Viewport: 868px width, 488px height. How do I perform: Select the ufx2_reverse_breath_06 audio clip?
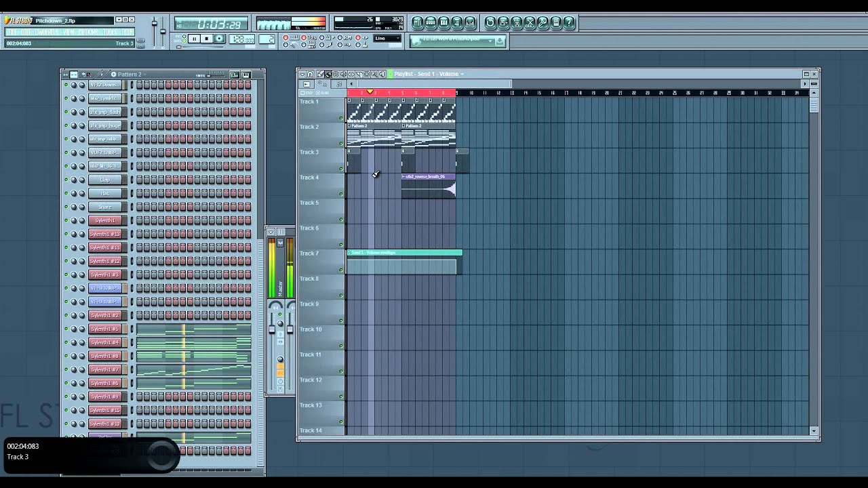pos(429,186)
